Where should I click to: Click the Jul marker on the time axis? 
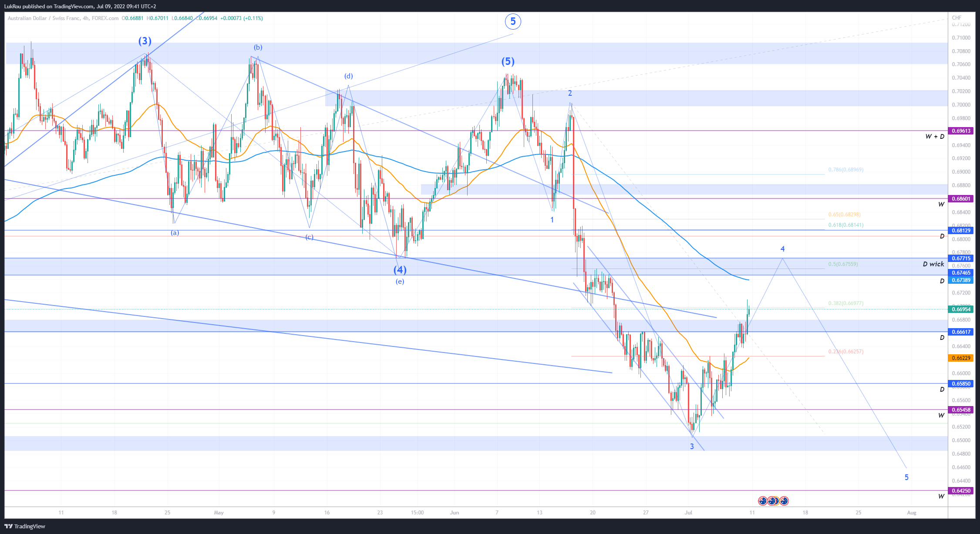click(x=688, y=513)
